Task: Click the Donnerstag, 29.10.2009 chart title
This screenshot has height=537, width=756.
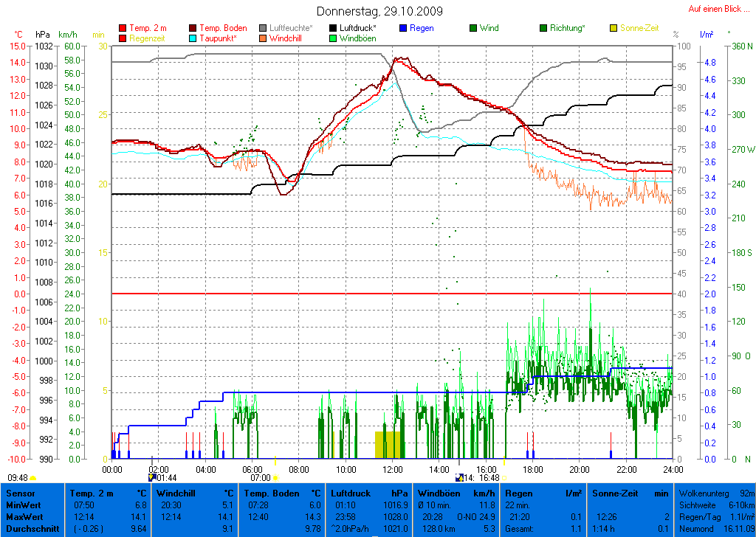Action: 379,11
